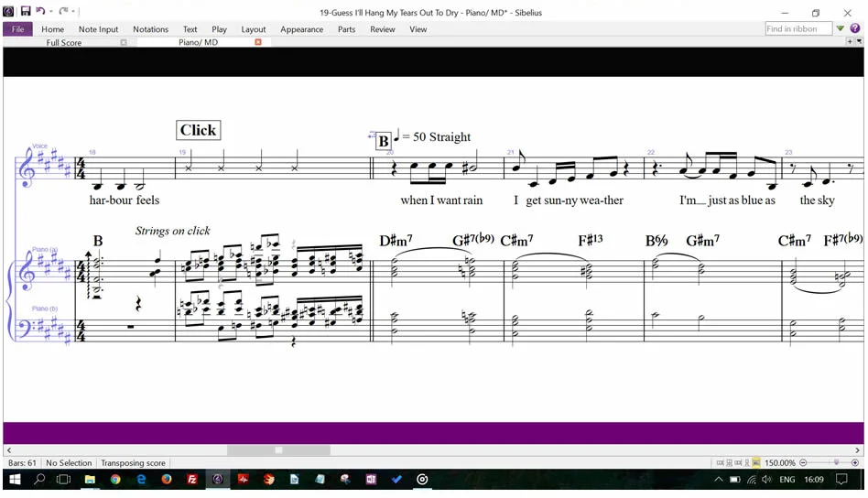
Task: Select the lyric 'har-bour feels'
Action: pyautogui.click(x=125, y=200)
